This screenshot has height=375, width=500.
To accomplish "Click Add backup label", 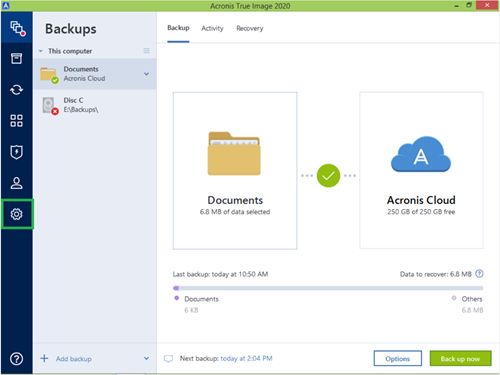I will tap(74, 359).
